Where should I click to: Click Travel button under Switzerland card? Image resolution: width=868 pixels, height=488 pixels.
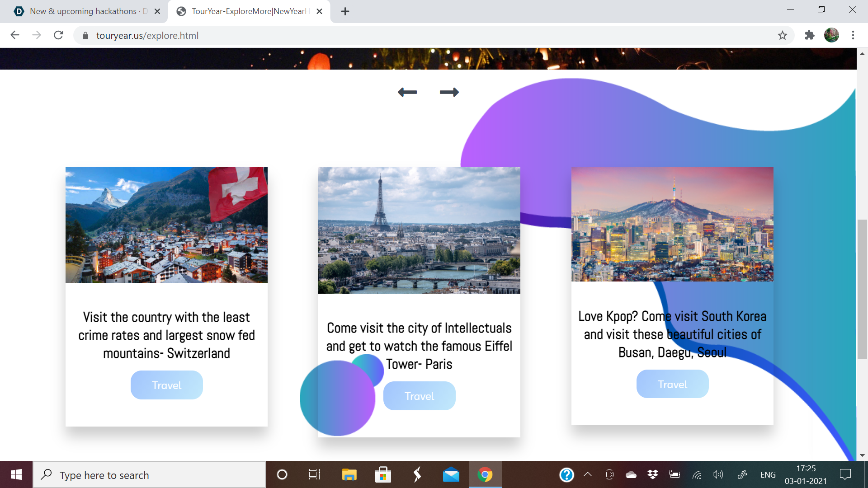click(166, 385)
